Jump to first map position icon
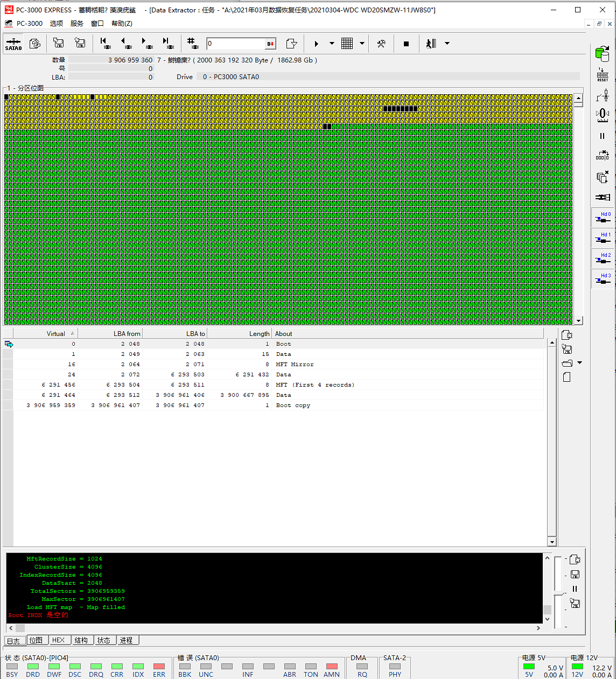The image size is (616, 679). pos(105,43)
